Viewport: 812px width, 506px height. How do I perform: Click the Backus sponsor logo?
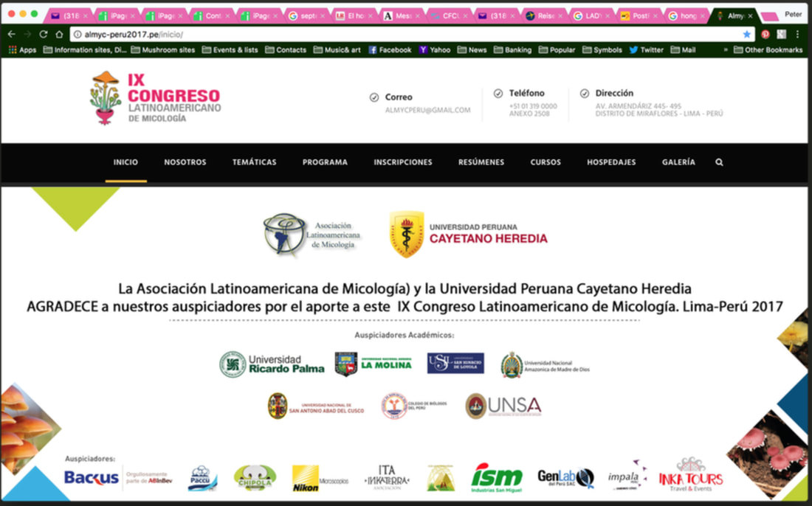[x=117, y=477]
